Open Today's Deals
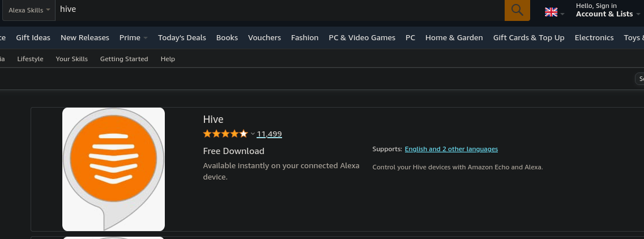The image size is (644, 239). click(x=182, y=38)
